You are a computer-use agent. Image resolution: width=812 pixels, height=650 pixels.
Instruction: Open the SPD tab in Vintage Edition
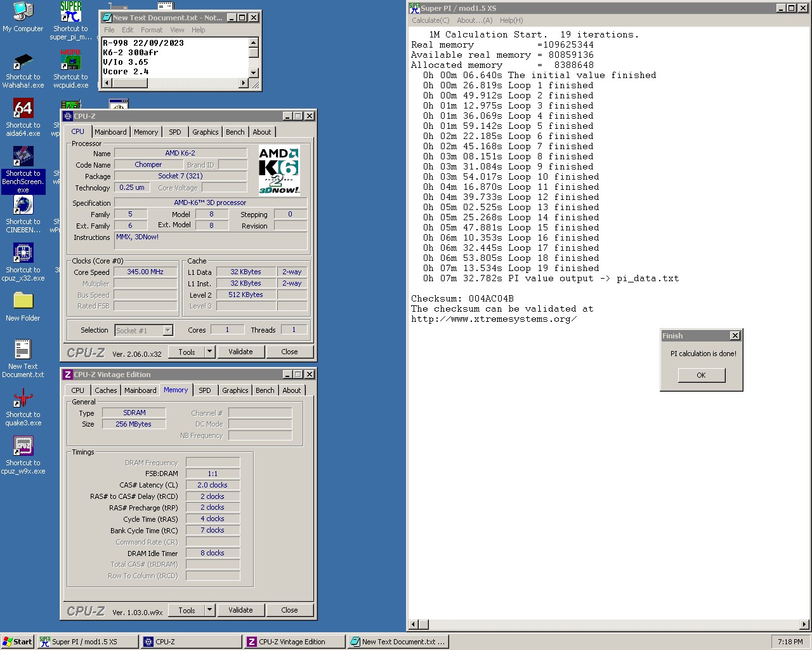click(x=205, y=390)
